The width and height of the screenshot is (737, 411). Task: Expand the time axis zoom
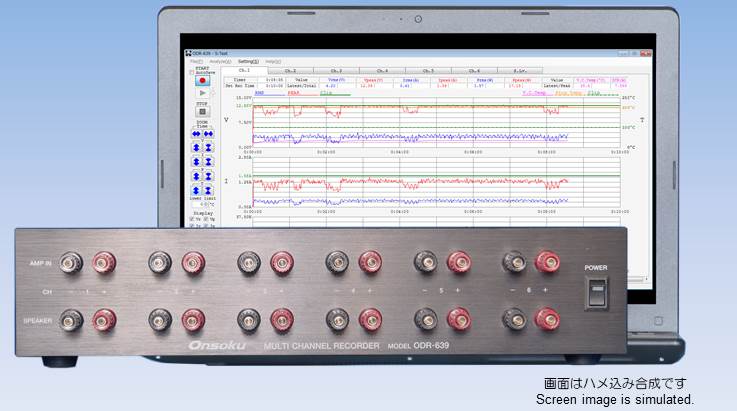196,134
